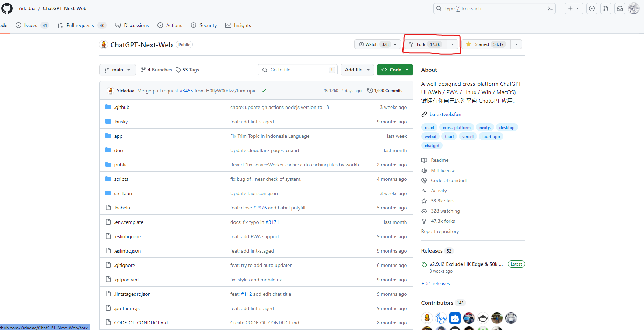Click commit hash 28c1260
644x330 pixels.
click(x=330, y=90)
